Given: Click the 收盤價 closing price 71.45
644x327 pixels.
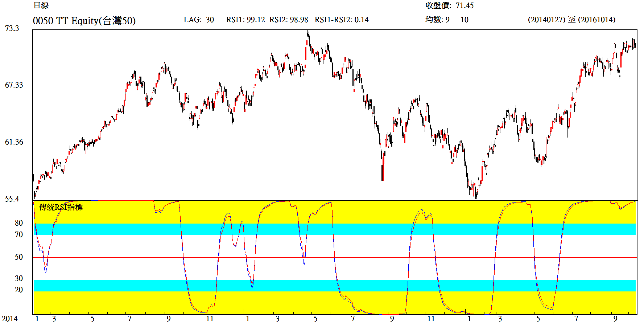Looking at the screenshot, I should point(464,5).
